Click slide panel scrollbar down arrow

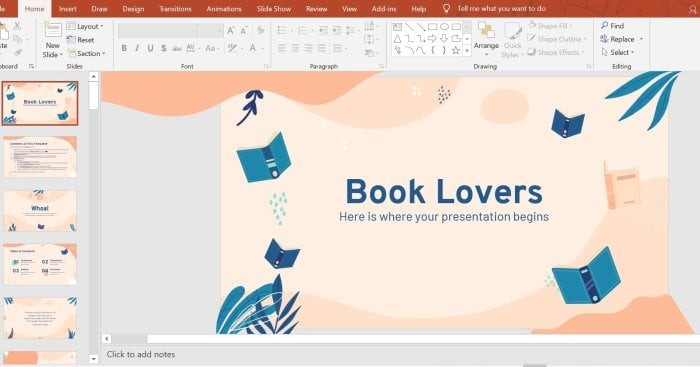[93, 359]
